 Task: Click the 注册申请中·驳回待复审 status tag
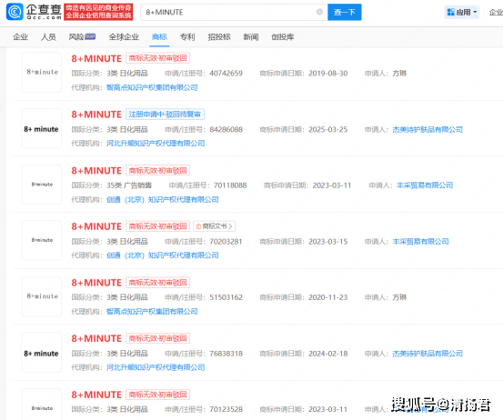pos(165,115)
